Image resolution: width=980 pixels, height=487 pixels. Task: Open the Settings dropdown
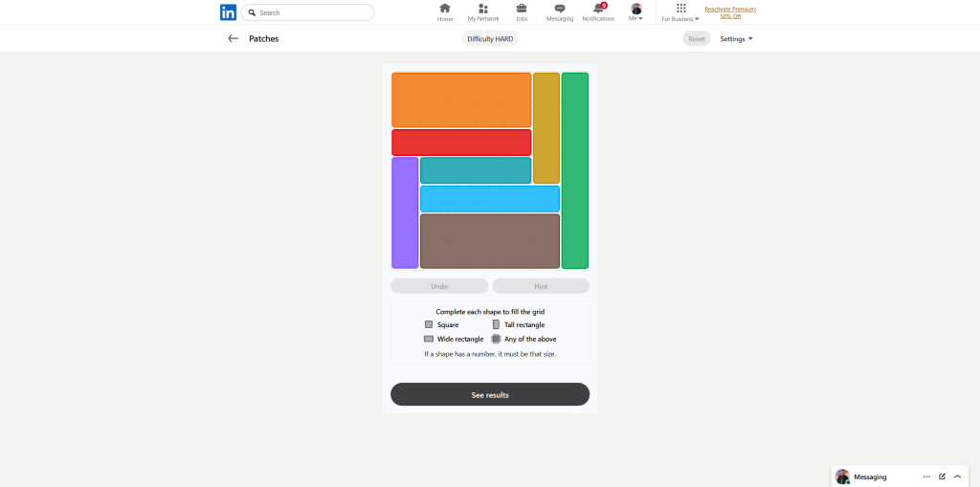pyautogui.click(x=736, y=39)
